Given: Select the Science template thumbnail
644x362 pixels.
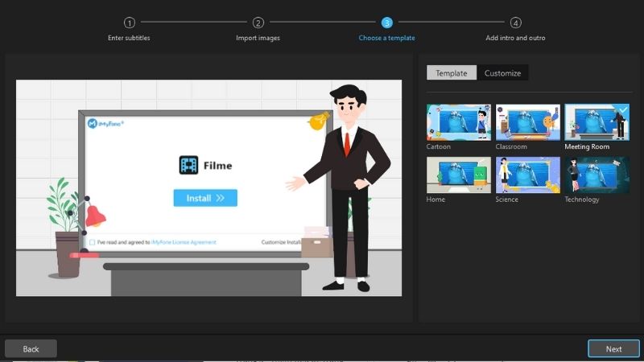Looking at the screenshot, I should point(528,175).
